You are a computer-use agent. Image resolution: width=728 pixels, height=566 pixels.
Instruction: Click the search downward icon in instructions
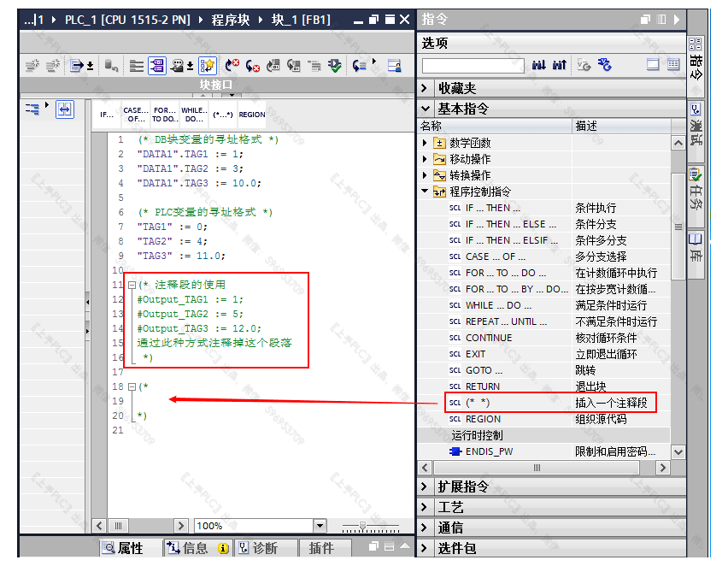click(x=538, y=65)
